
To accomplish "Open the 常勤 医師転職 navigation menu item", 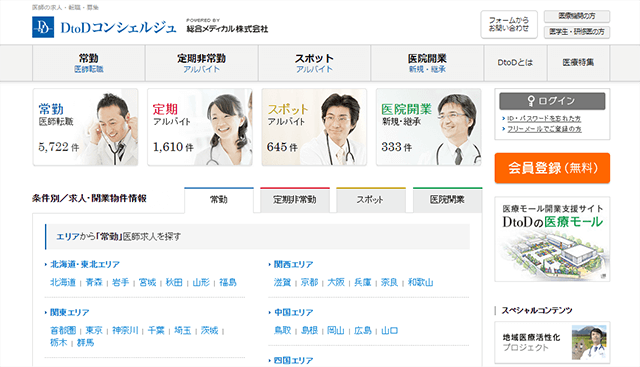I will [89, 63].
